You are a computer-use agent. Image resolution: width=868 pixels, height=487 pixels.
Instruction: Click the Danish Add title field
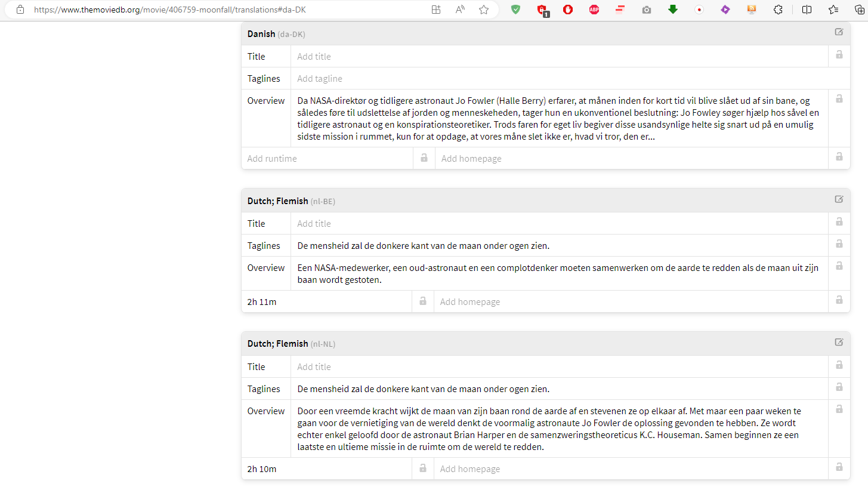[x=560, y=57]
